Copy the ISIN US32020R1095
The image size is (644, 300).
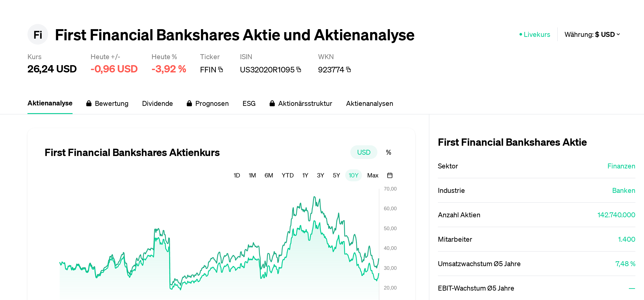click(299, 70)
